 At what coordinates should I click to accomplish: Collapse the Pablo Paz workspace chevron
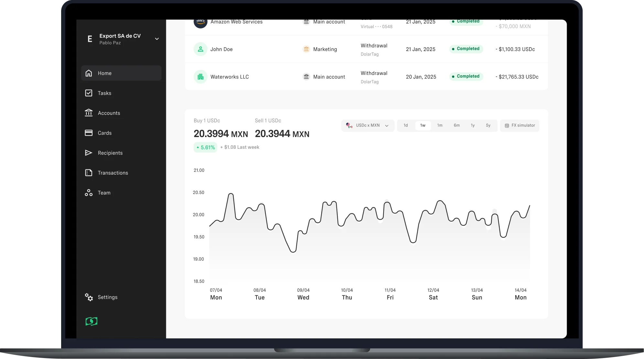[x=157, y=39]
